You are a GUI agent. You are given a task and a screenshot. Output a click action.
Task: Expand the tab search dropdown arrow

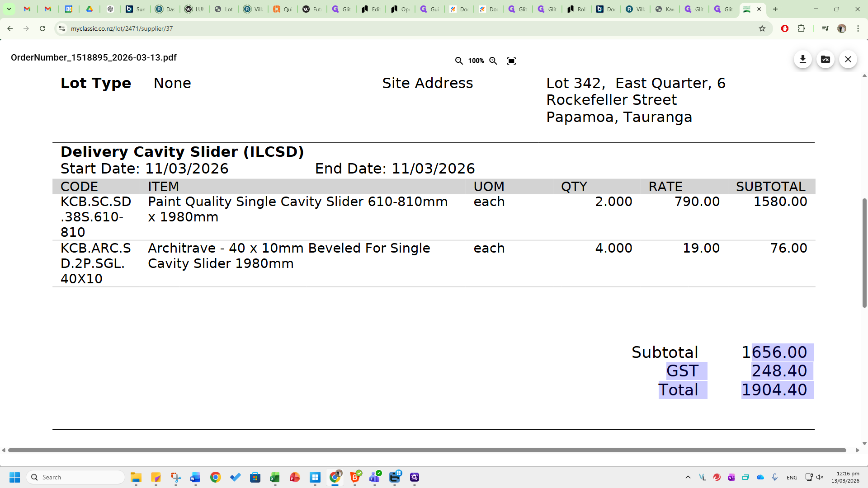[9, 9]
